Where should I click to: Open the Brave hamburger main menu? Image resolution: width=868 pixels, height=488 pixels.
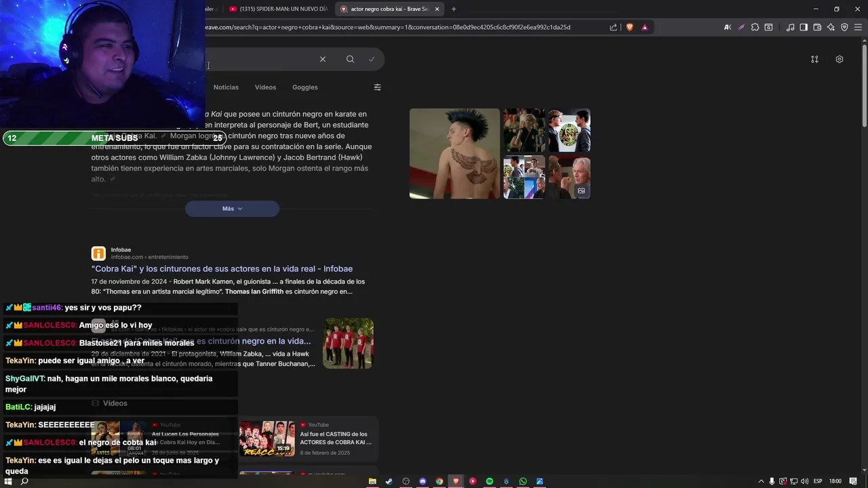858,27
